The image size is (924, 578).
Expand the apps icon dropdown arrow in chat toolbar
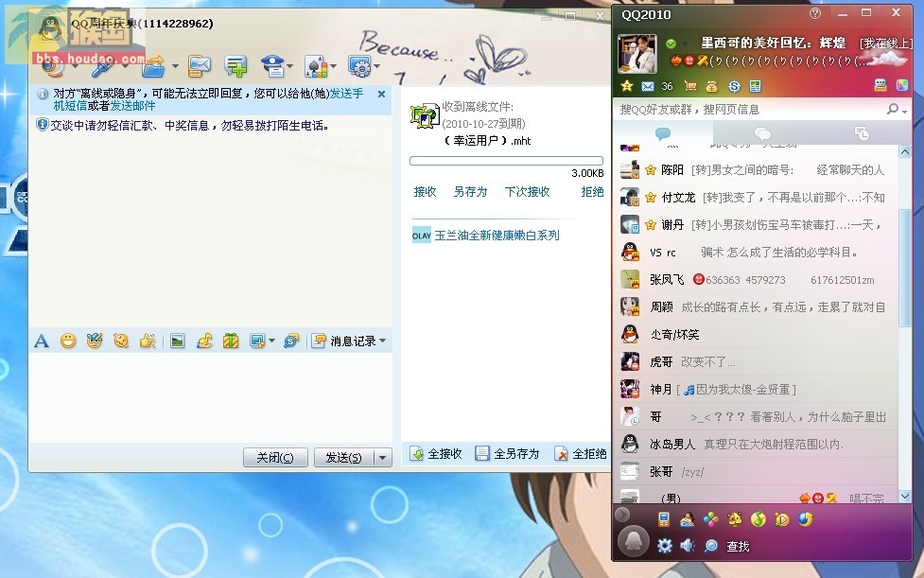click(x=334, y=66)
